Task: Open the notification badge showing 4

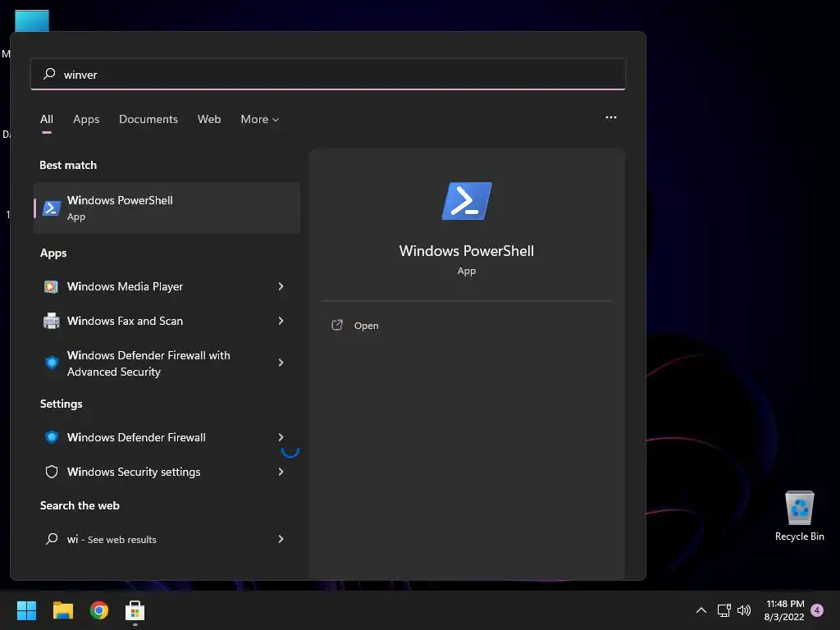Action: pyautogui.click(x=817, y=610)
